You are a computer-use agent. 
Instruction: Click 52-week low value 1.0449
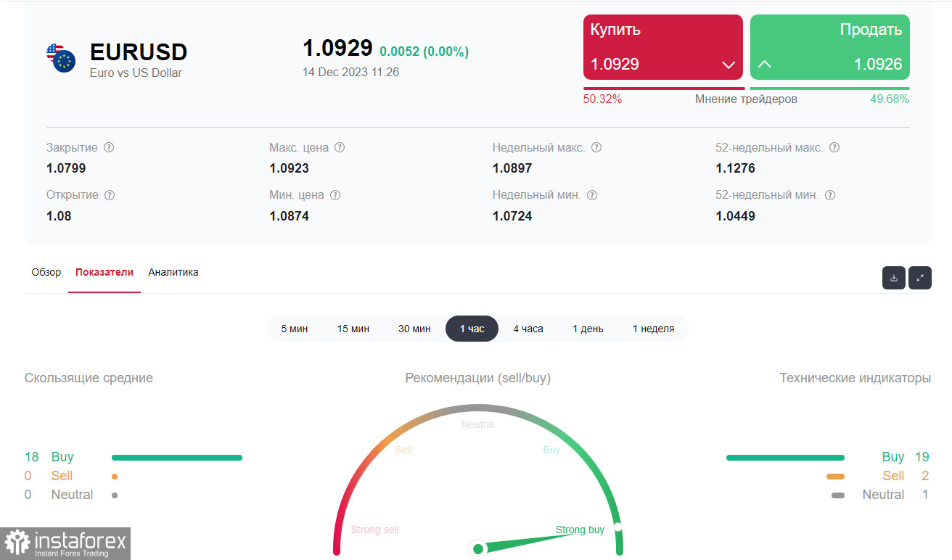[735, 216]
